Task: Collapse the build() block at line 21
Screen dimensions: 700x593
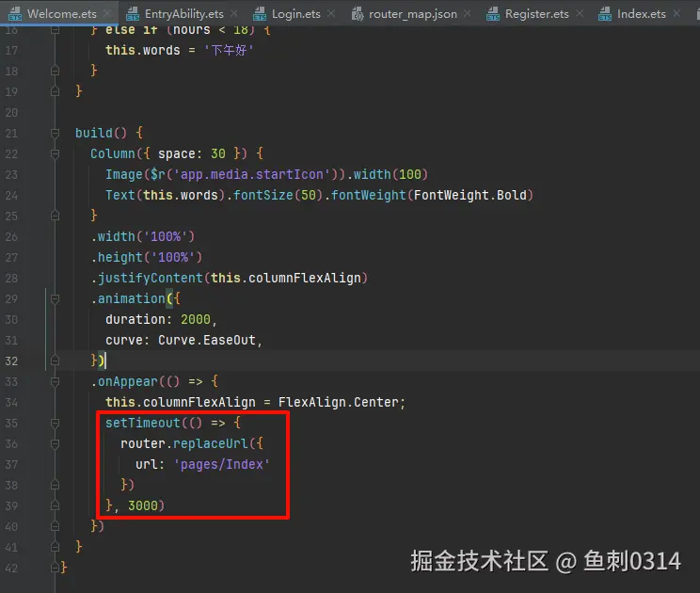Action: 55,133
